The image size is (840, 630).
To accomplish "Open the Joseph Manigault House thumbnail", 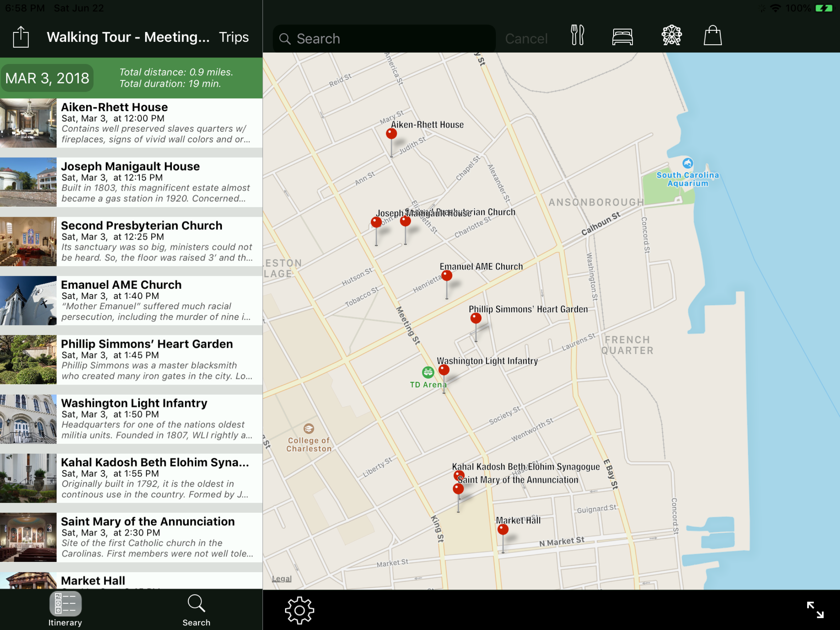I will 28,182.
